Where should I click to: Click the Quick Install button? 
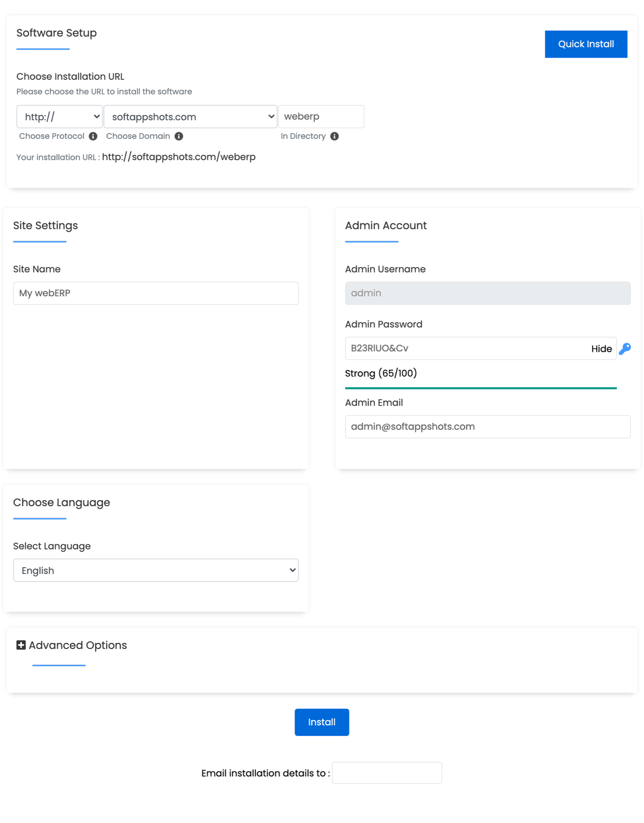586,44
